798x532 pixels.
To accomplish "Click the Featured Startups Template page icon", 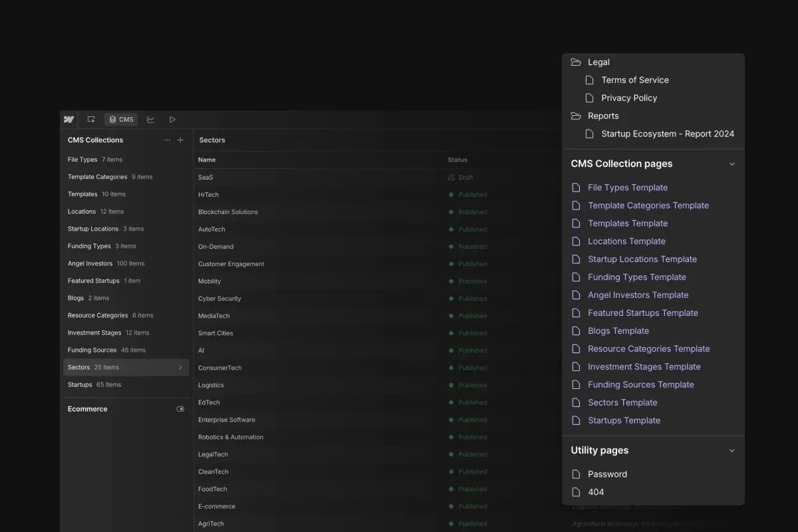I will click(x=576, y=313).
